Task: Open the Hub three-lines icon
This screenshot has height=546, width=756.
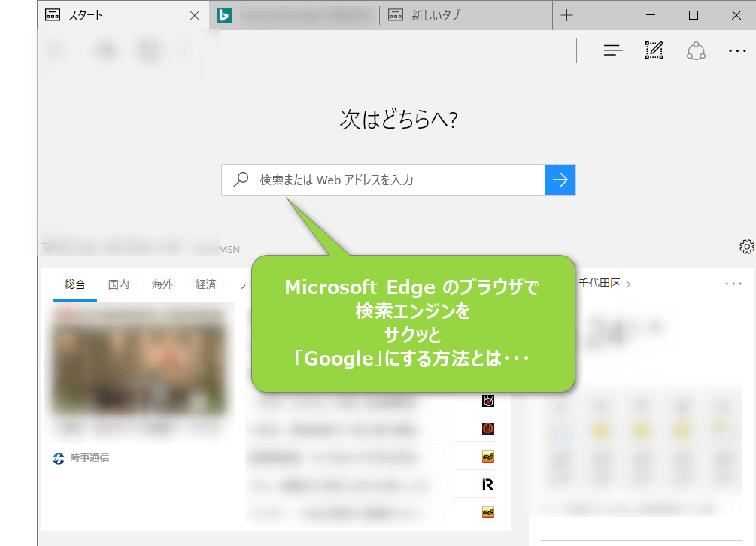Action: point(613,50)
